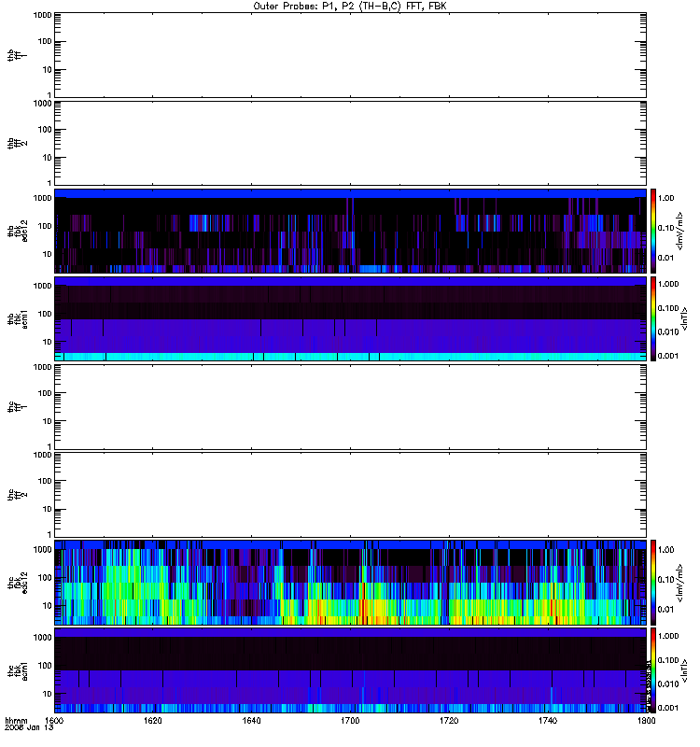Click '0.010' on the thc scm1 color scale
Screen dimensions: 700x747
(x=668, y=684)
